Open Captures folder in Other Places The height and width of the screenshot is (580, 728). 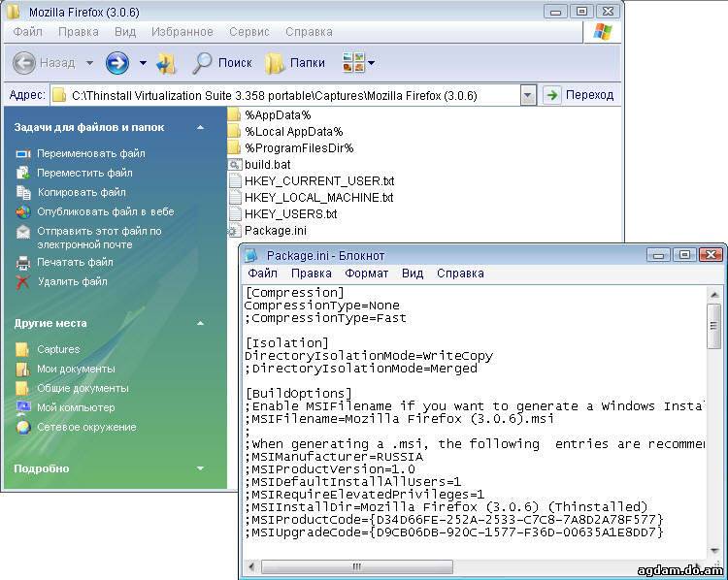[x=58, y=349]
